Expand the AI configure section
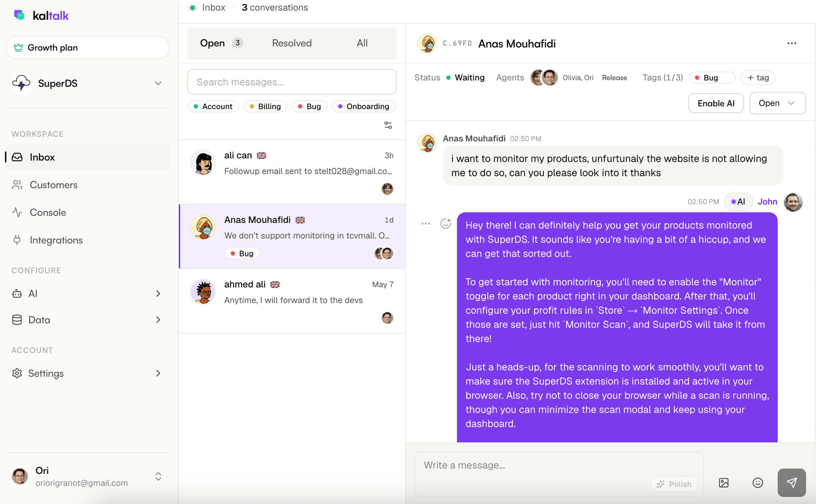This screenshot has height=504, width=816. coord(158,293)
